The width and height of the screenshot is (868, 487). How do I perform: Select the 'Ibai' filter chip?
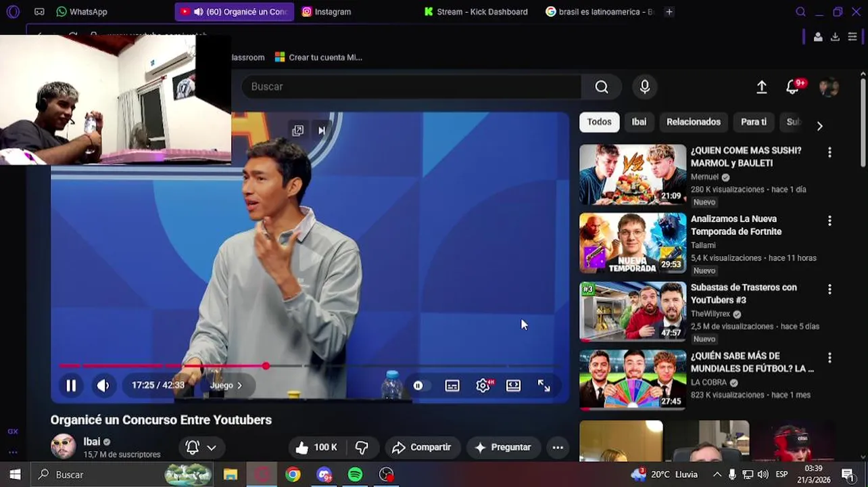pos(639,122)
